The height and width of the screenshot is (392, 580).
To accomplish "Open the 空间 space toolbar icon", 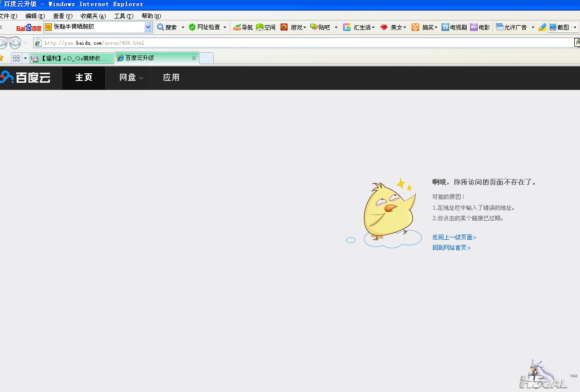I will coord(265,28).
